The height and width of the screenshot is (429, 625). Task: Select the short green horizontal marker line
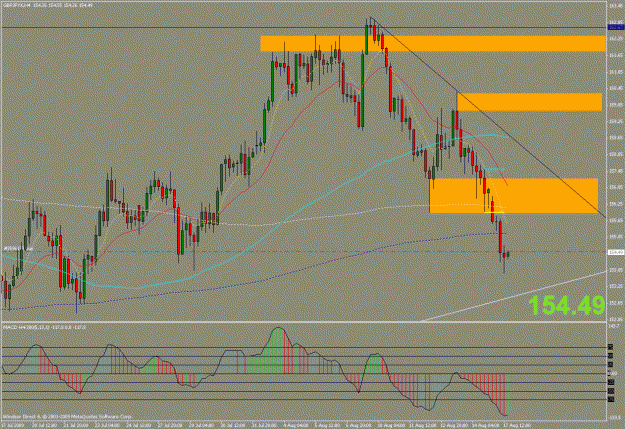click(495, 169)
